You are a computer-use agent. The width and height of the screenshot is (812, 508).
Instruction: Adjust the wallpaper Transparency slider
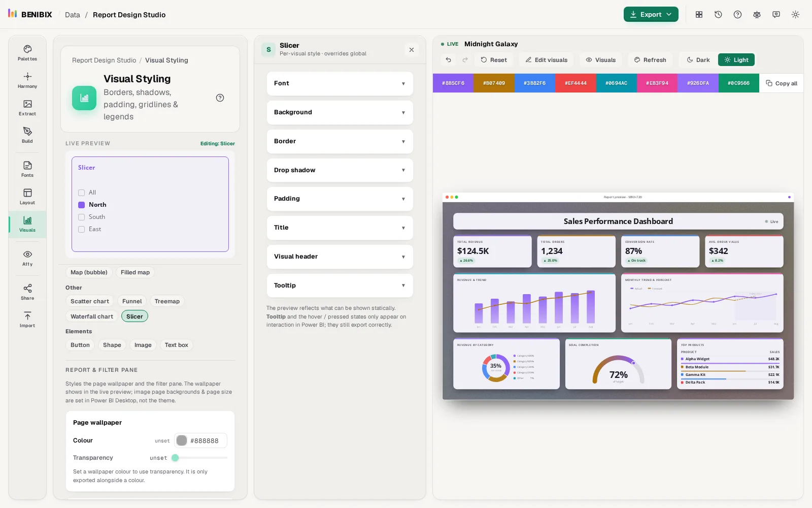pos(200,458)
